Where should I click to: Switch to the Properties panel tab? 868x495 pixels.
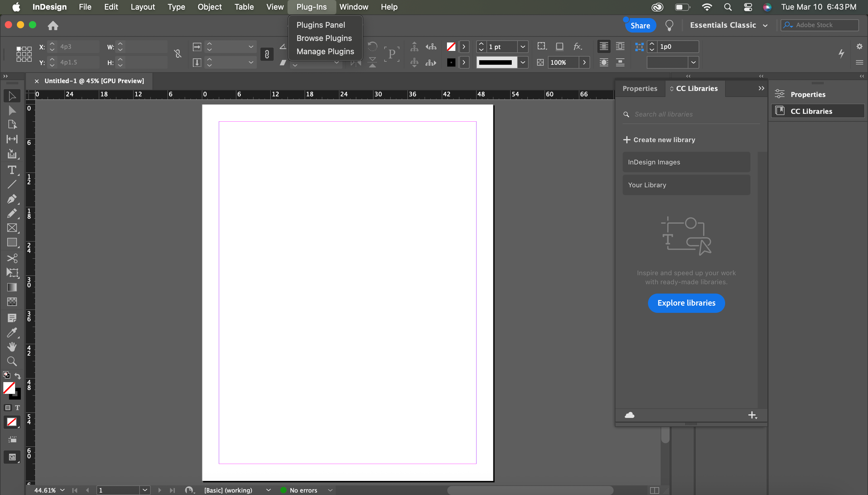(640, 89)
